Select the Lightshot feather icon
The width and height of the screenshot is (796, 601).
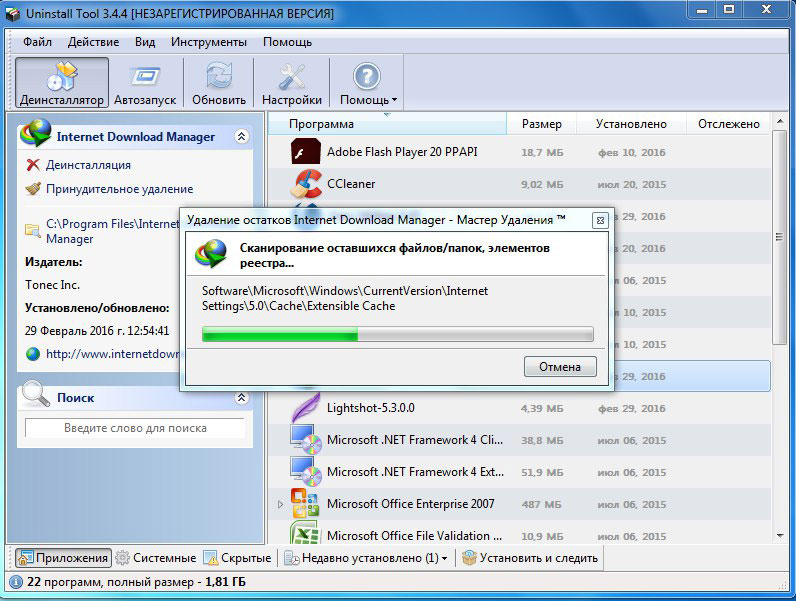click(305, 408)
